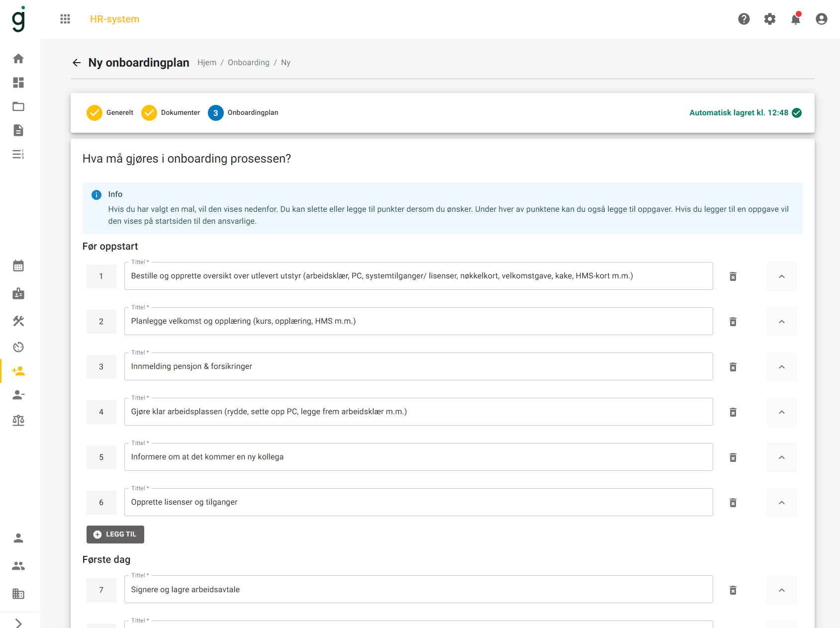Viewport: 840px width, 628px height.
Task: Open tools wrench icon in sidebar
Action: click(x=18, y=321)
